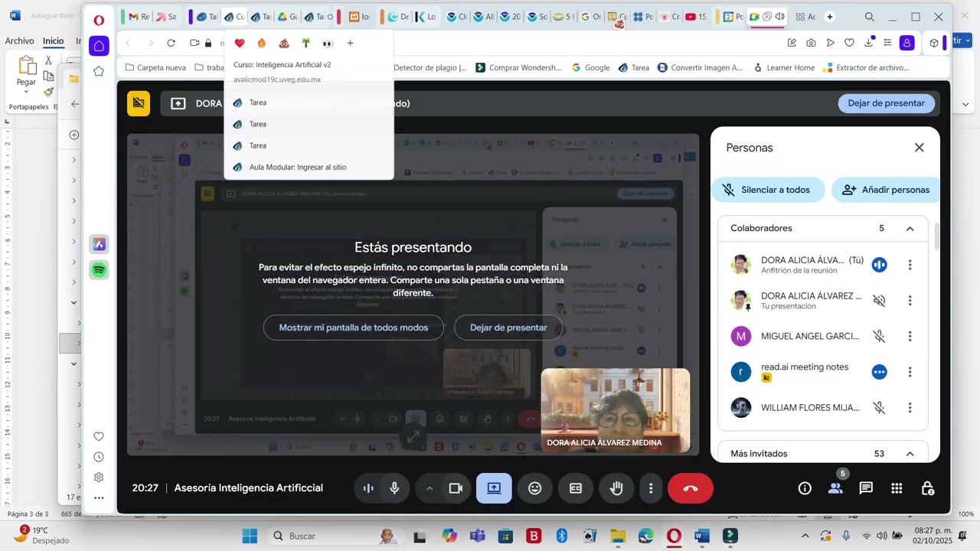The width and height of the screenshot is (980, 551).
Task: Toggle the microphone button in Meet
Action: coord(394,488)
